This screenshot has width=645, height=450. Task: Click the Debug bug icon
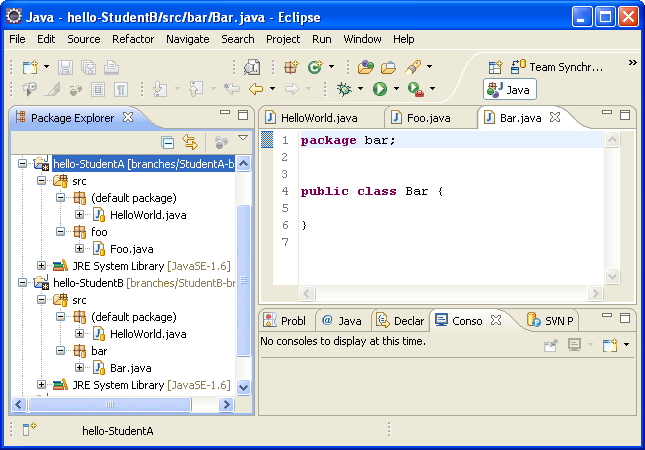tap(345, 89)
